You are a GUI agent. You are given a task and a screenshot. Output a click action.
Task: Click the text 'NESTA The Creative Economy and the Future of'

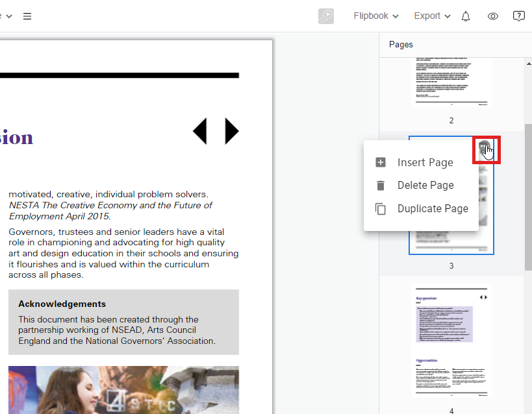(x=110, y=205)
